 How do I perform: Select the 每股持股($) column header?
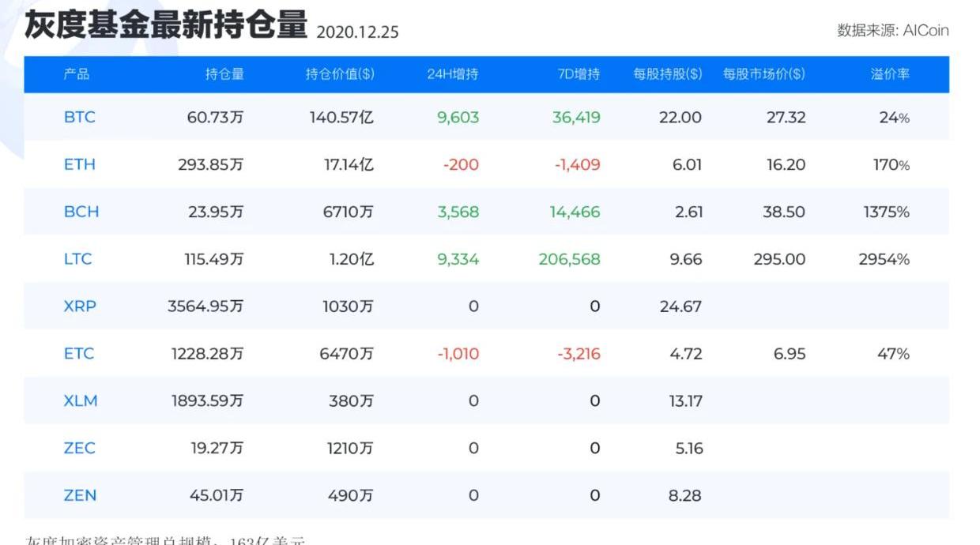tap(667, 74)
